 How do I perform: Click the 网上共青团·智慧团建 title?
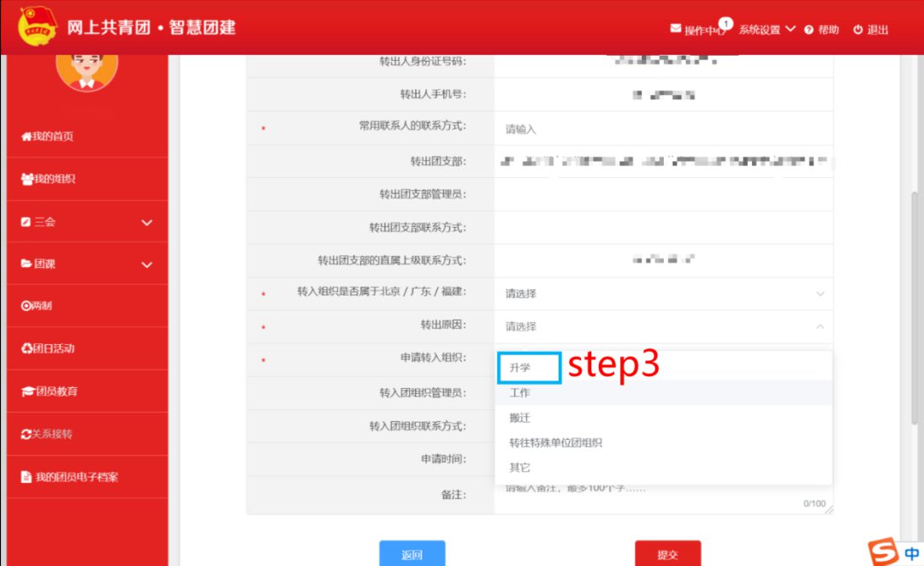pos(151,27)
